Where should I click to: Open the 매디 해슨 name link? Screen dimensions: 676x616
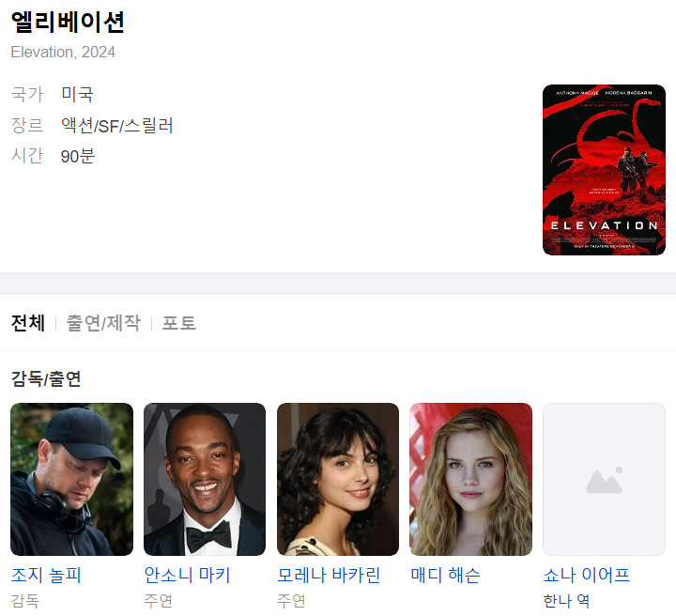coord(445,575)
